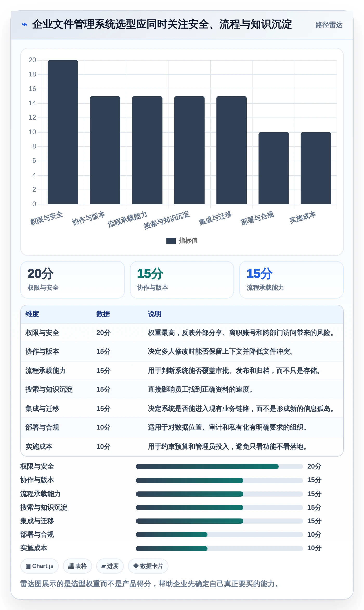
Task: Click the description starting with 适用于对数据位置
Action: click(x=227, y=427)
